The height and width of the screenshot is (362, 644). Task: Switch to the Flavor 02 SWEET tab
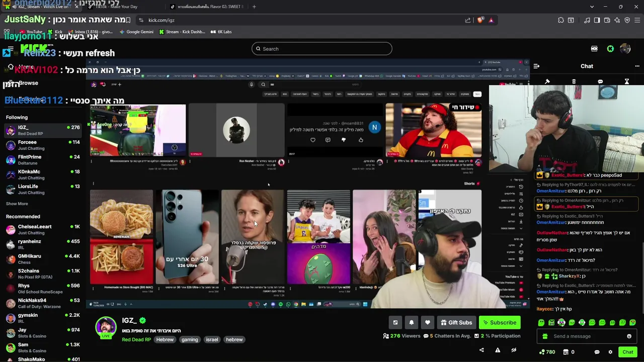207,7
